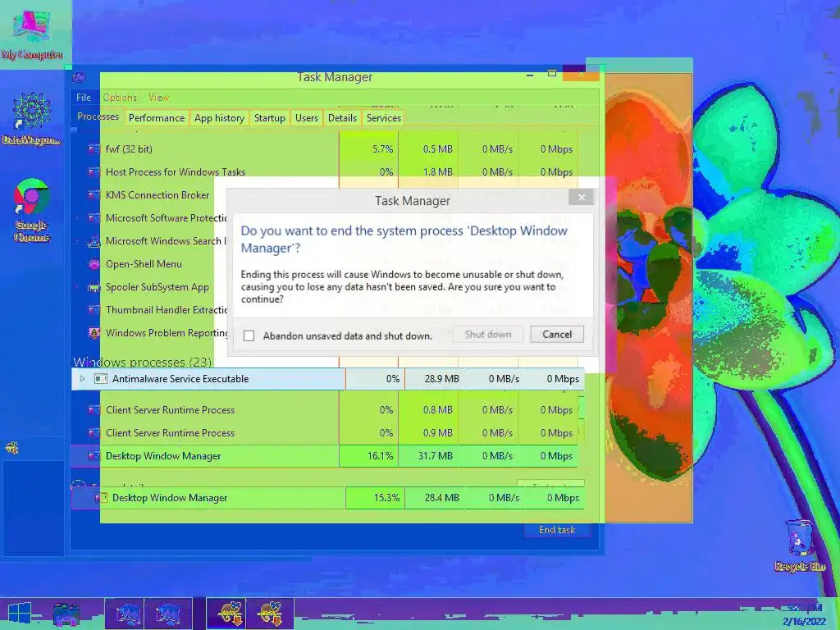Click the 15.3% CPU value

tap(386, 498)
